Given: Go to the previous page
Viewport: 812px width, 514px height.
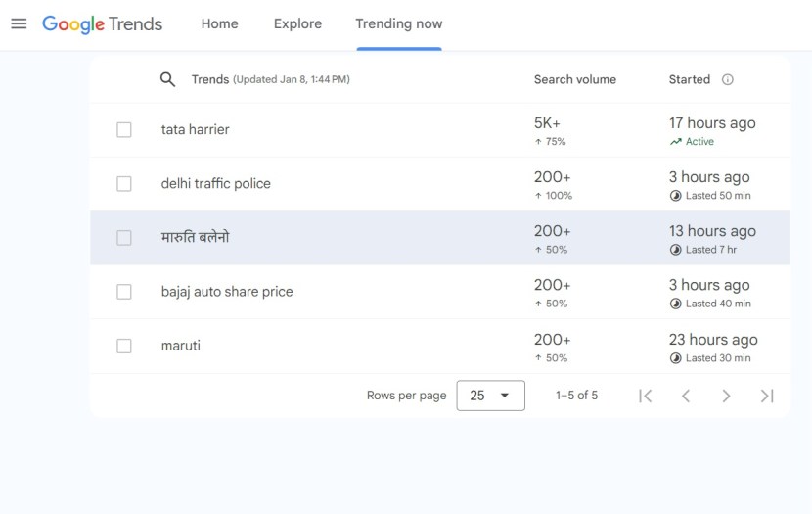Looking at the screenshot, I should pos(686,396).
